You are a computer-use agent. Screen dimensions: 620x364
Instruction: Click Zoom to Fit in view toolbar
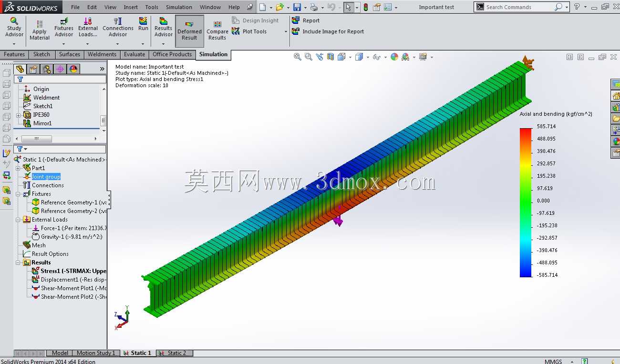(298, 57)
